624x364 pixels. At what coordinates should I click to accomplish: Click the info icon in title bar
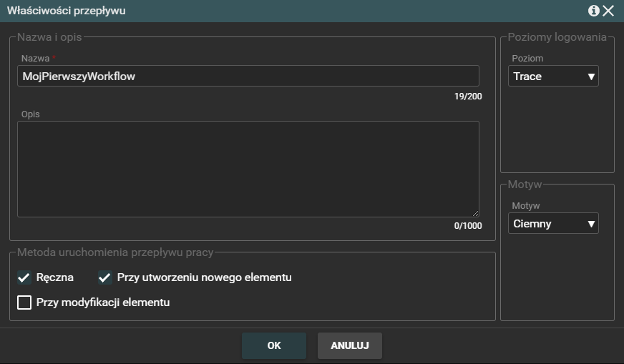[x=593, y=11]
